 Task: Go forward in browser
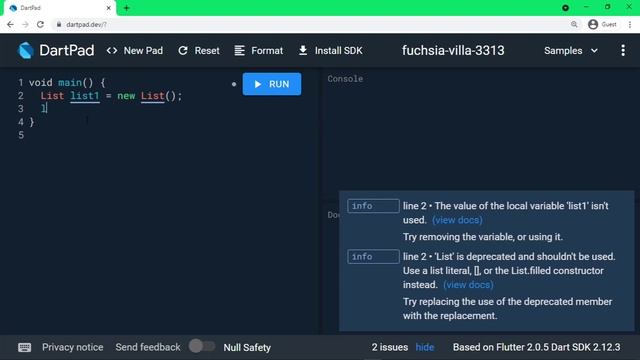click(x=25, y=24)
